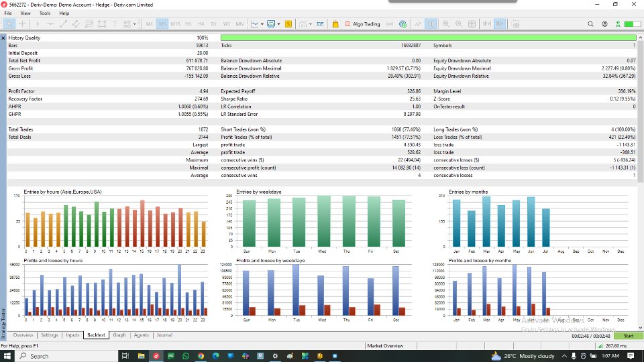Screen dimensions: 644x362
Task: Switch to M5 timeframe
Action: click(x=162, y=24)
